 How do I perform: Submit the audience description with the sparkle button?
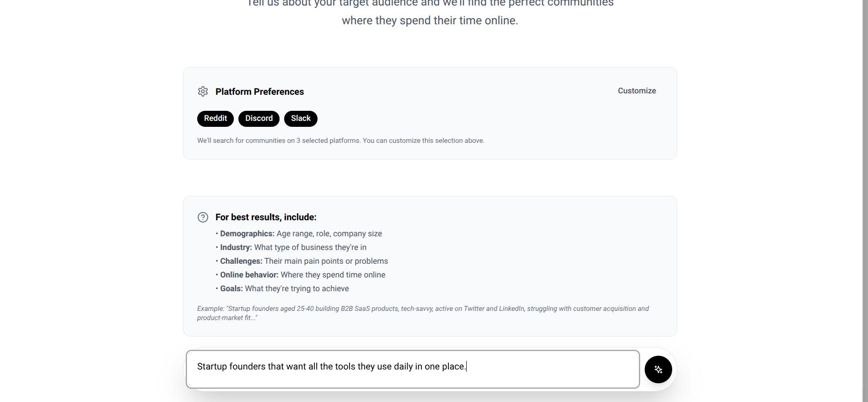(658, 369)
